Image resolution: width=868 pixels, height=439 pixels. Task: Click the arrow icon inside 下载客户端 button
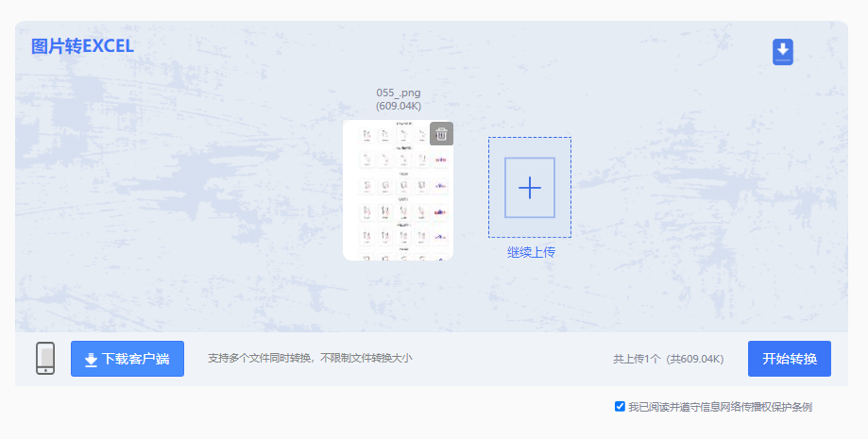click(x=91, y=360)
